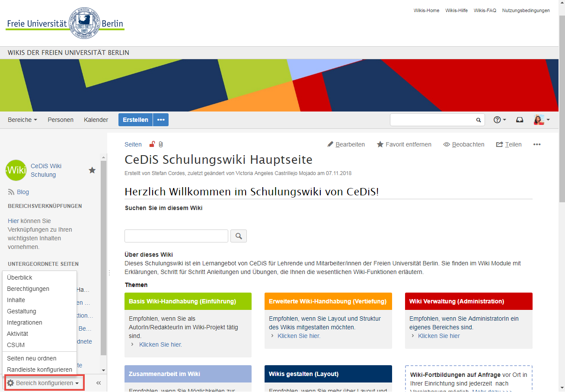
Task: Click the Erstellen button
Action: tap(135, 120)
